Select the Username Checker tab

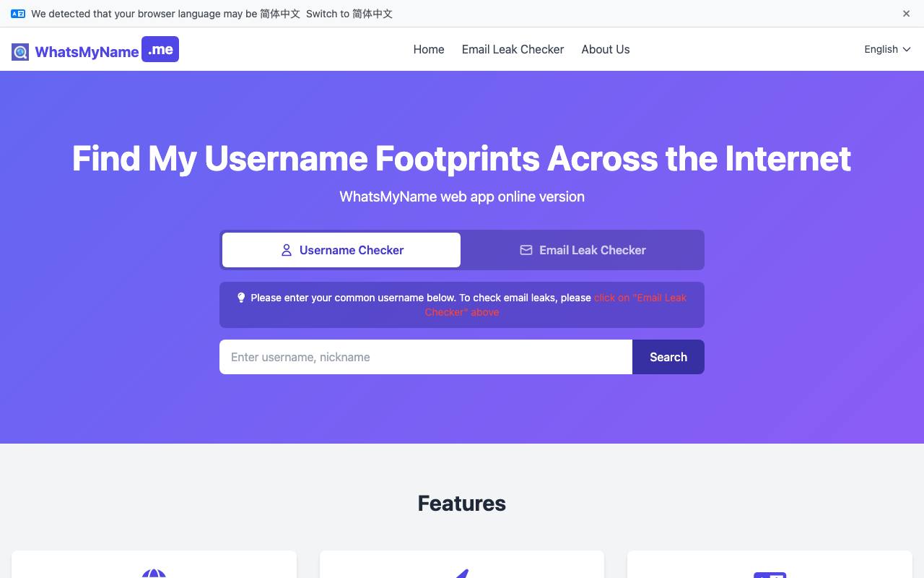coord(341,250)
